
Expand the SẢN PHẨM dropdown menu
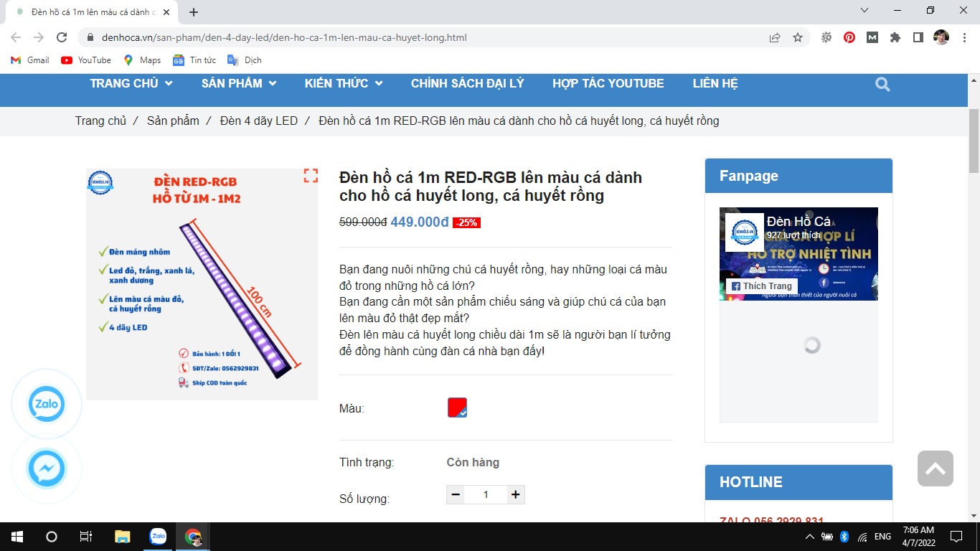coord(239,83)
